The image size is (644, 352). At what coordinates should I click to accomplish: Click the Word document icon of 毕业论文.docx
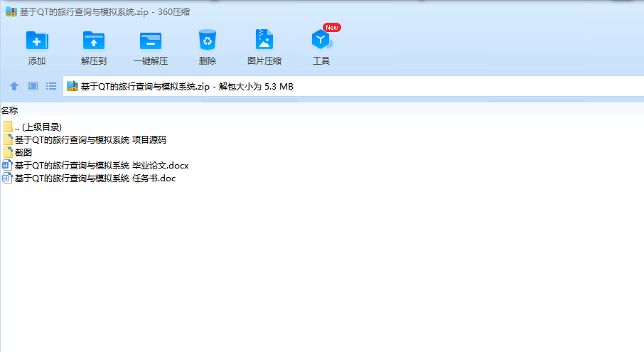7,166
